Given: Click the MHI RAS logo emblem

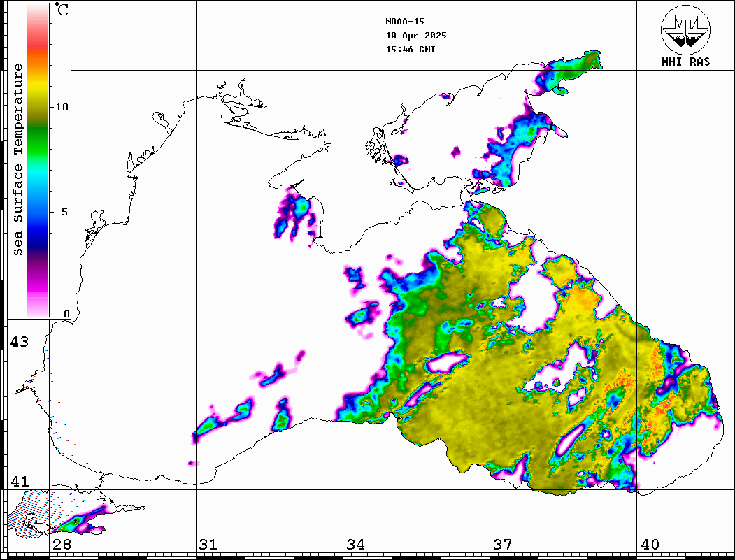Looking at the screenshot, I should click(x=685, y=29).
